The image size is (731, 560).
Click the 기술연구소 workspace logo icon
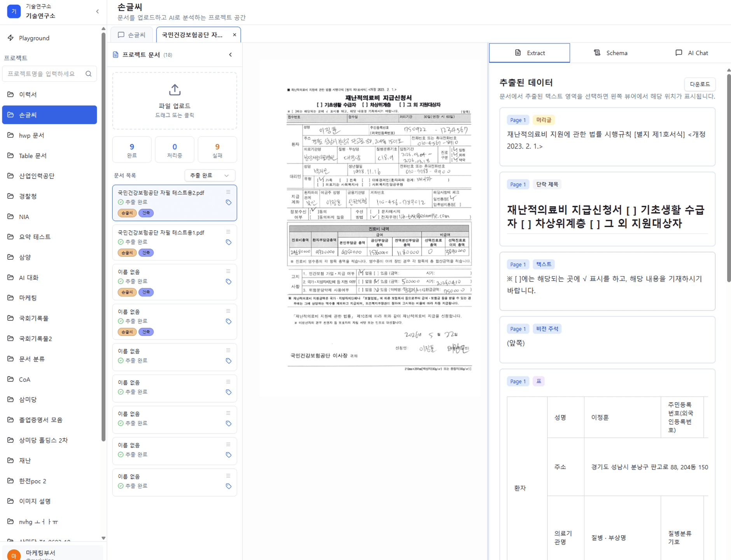(14, 11)
